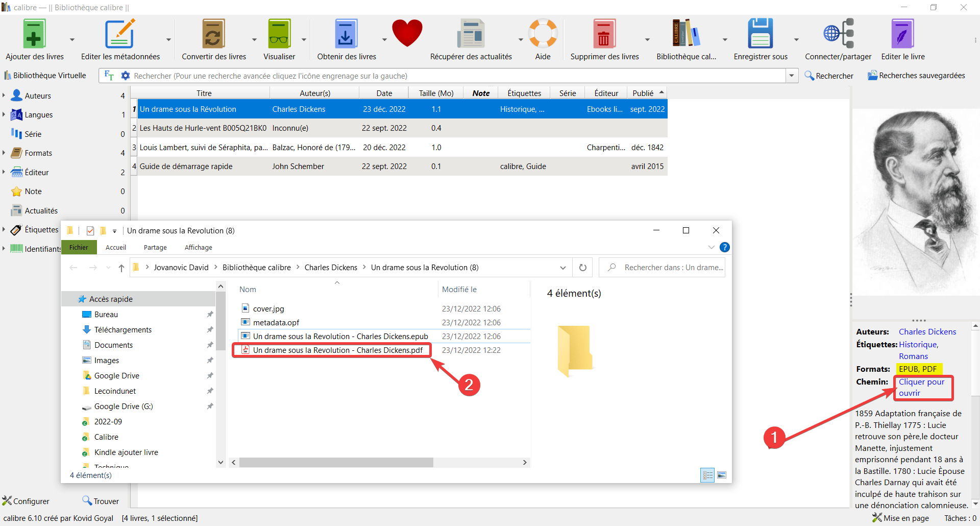The height and width of the screenshot is (526, 980).
Task: Go up one folder level in Explorer
Action: (x=121, y=268)
